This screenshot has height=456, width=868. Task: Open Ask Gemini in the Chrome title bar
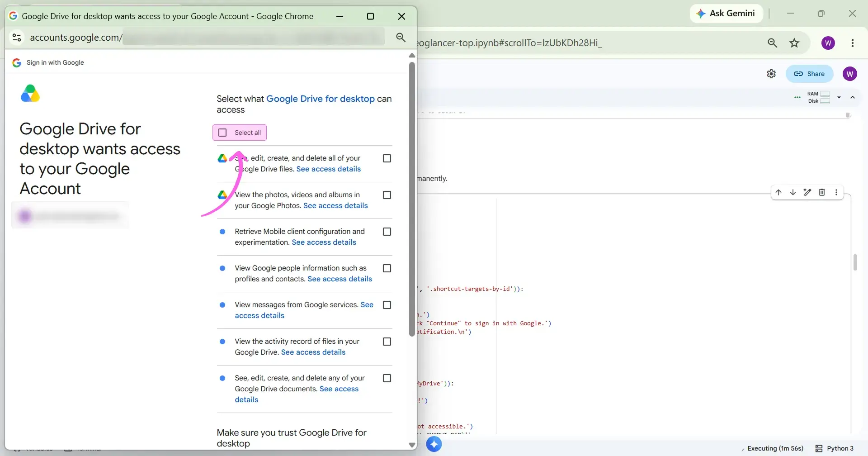[x=726, y=14]
